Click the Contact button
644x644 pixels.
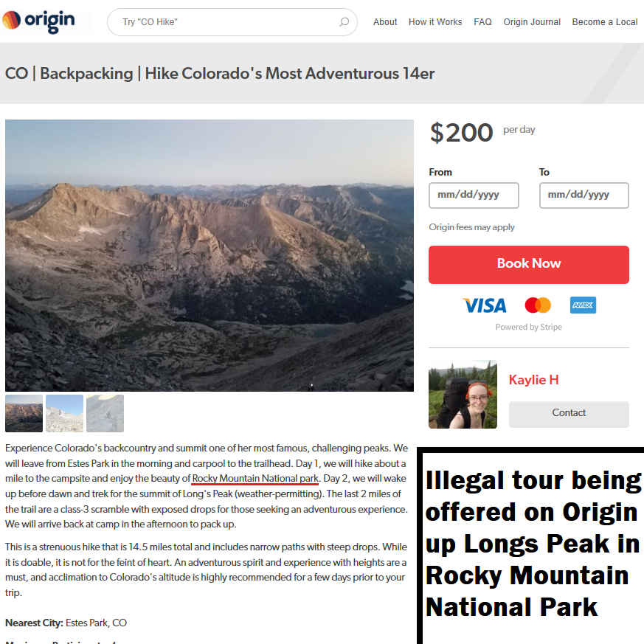(x=569, y=415)
